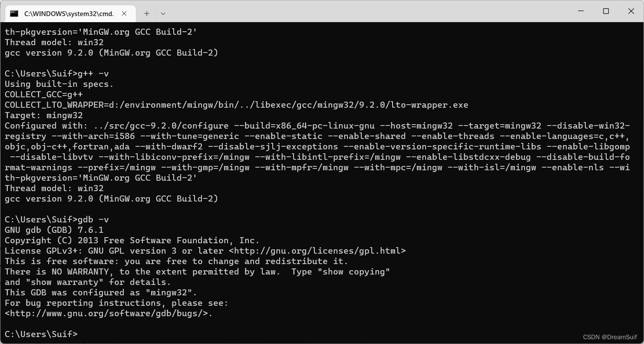This screenshot has width=644, height=344.
Task: Click the 'Using built-in specs.' line
Action: [59, 84]
